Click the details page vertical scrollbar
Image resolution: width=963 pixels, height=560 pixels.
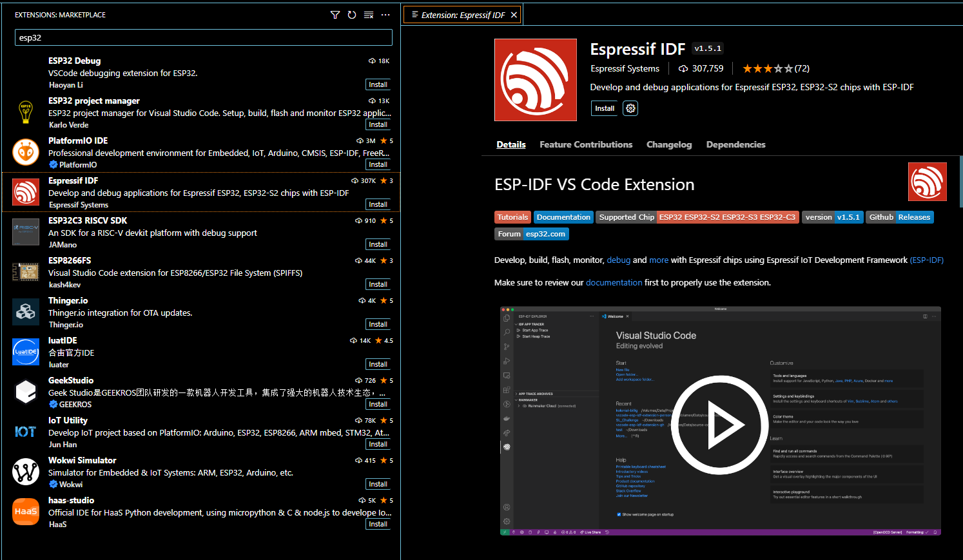(x=960, y=182)
